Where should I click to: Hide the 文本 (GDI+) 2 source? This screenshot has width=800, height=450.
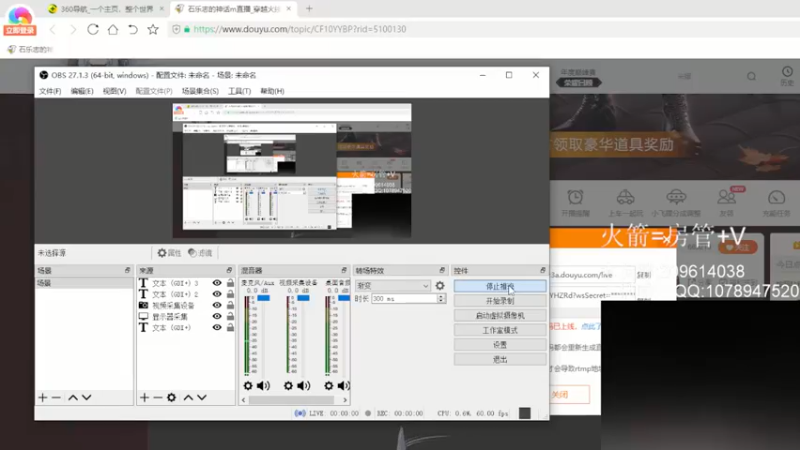pos(217,294)
